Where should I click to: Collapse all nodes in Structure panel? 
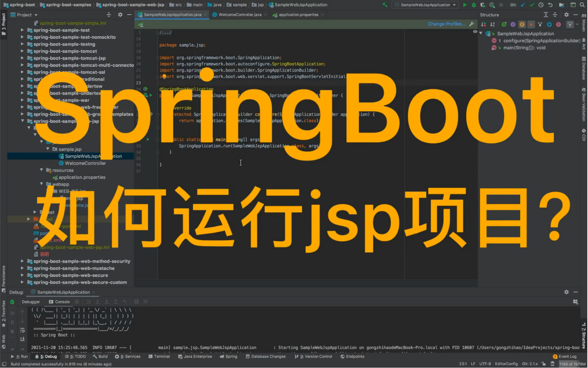tap(555, 15)
